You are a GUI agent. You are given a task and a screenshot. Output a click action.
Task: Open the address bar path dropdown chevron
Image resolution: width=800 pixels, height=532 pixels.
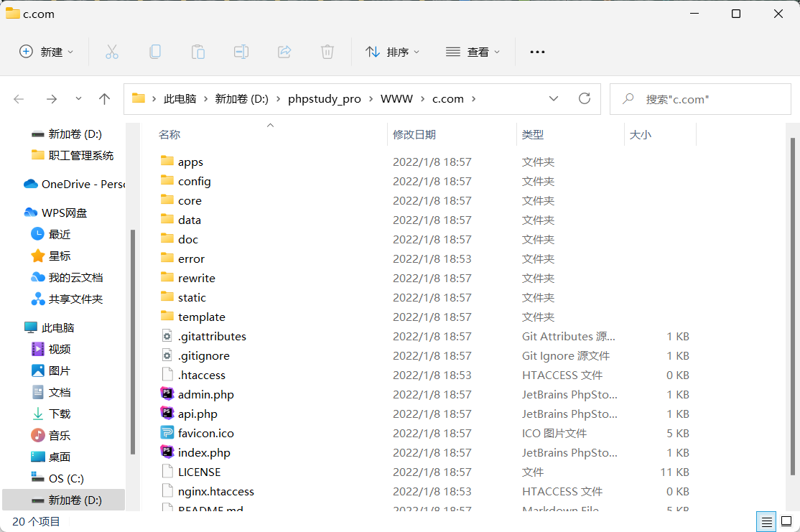[x=554, y=98]
